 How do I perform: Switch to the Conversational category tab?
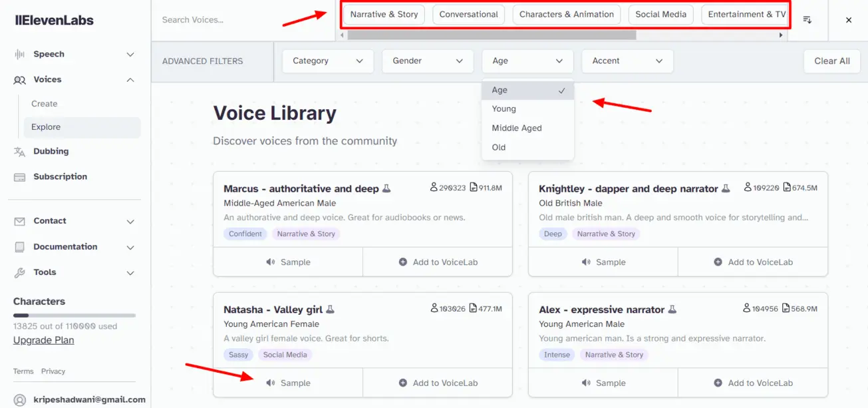click(468, 14)
